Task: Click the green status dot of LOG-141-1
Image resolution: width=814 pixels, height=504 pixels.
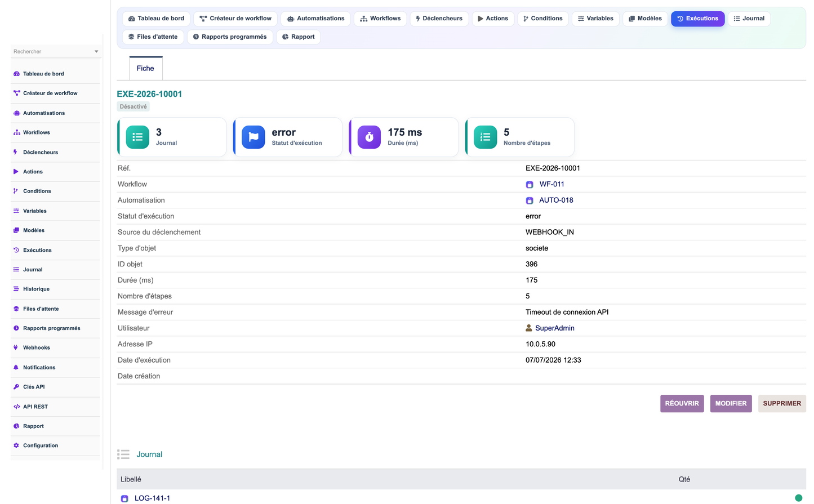Action: pos(798,498)
